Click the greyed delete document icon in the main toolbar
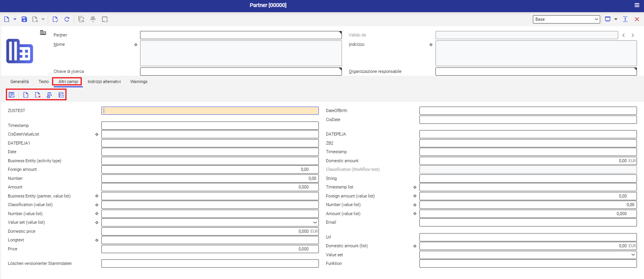The height and width of the screenshot is (279, 644). coord(35,19)
